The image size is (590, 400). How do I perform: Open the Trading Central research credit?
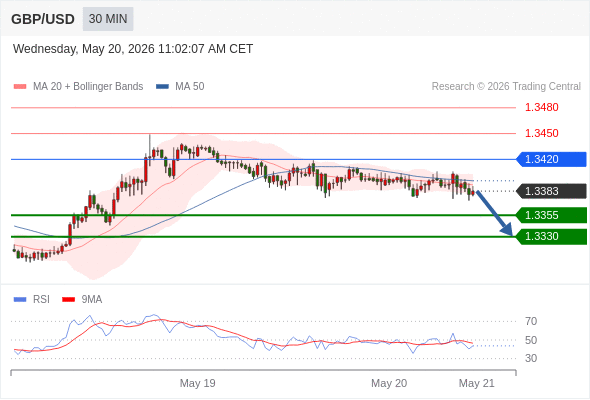pos(506,87)
